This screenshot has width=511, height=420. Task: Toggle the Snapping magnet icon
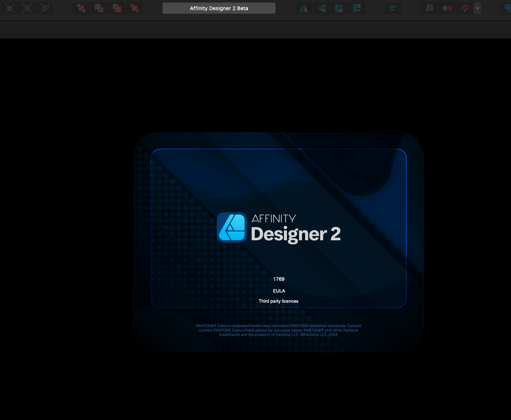point(465,8)
